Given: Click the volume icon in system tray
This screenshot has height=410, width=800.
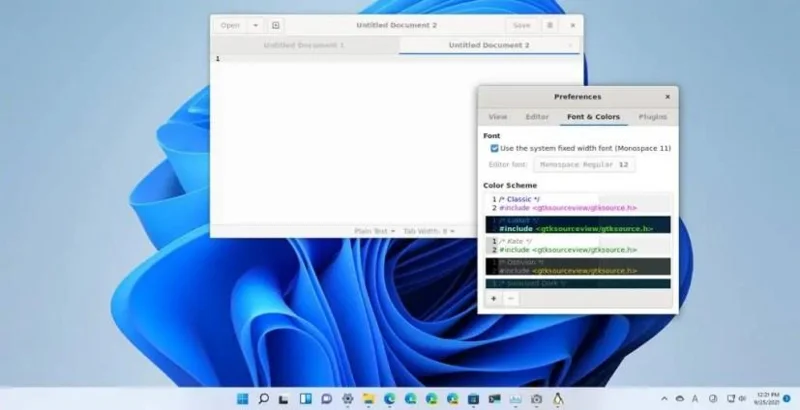Looking at the screenshot, I should click(742, 399).
